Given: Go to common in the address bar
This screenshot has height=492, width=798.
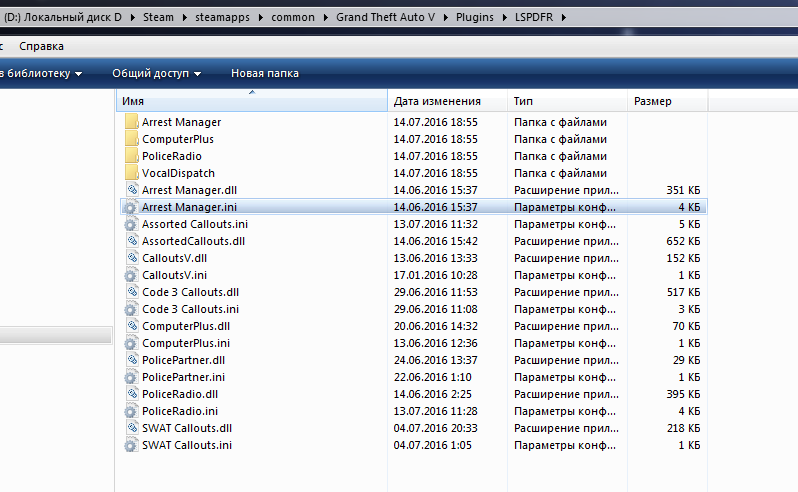Looking at the screenshot, I should pos(293,17).
